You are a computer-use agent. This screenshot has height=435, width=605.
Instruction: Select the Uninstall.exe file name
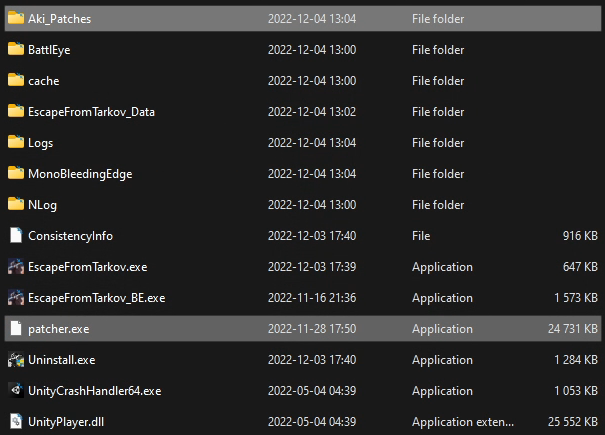point(62,360)
